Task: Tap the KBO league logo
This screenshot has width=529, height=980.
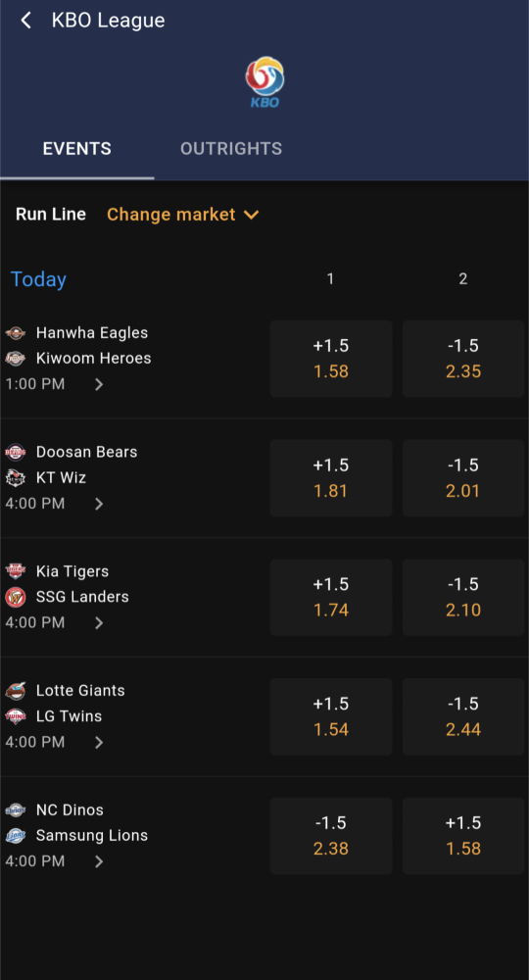Action: 264,82
